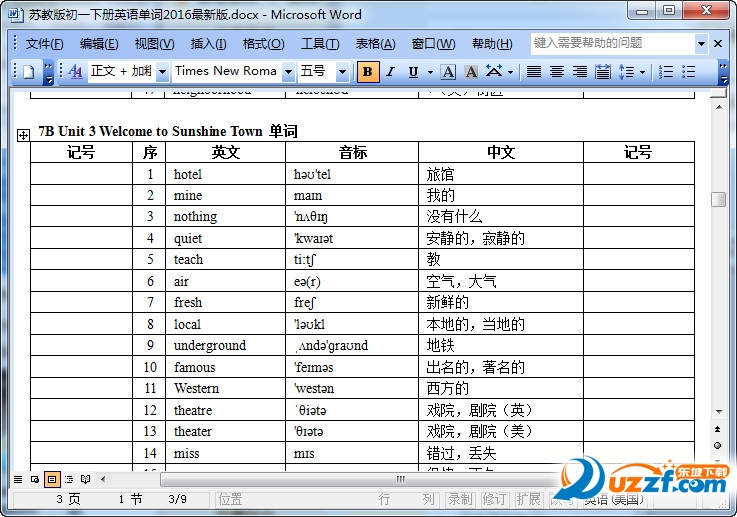The width and height of the screenshot is (737, 517).
Task: Apply character shading to text
Action: point(470,72)
